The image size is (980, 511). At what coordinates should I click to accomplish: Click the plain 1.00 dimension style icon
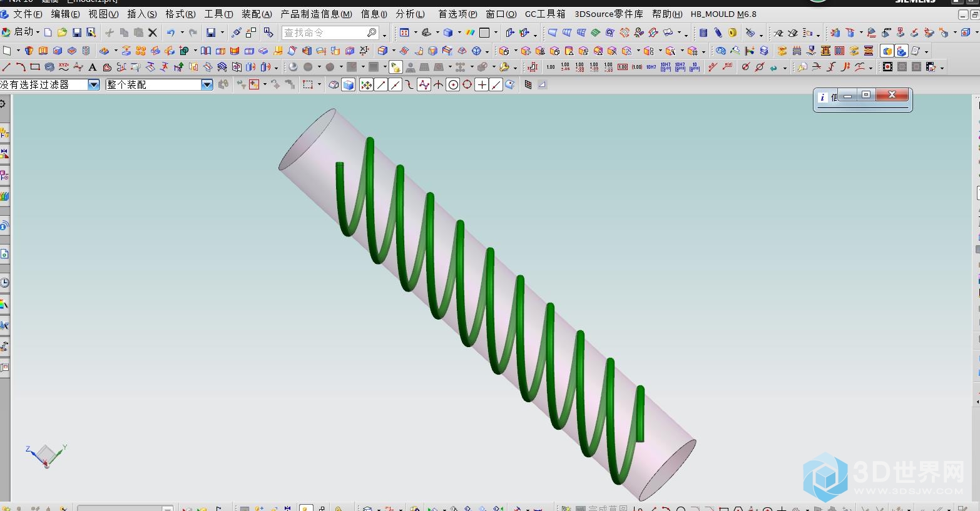pos(551,67)
